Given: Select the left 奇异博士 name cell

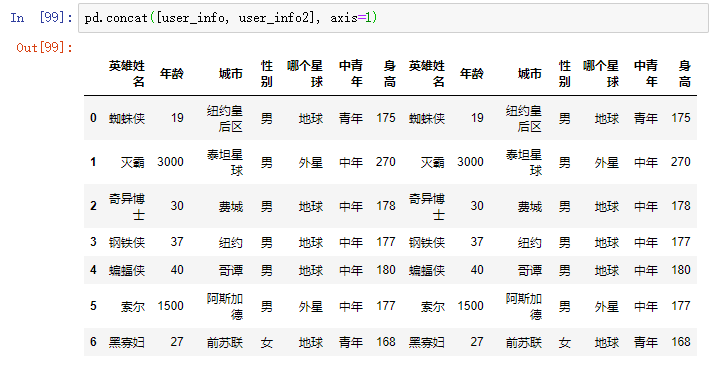Looking at the screenshot, I should point(127,206).
